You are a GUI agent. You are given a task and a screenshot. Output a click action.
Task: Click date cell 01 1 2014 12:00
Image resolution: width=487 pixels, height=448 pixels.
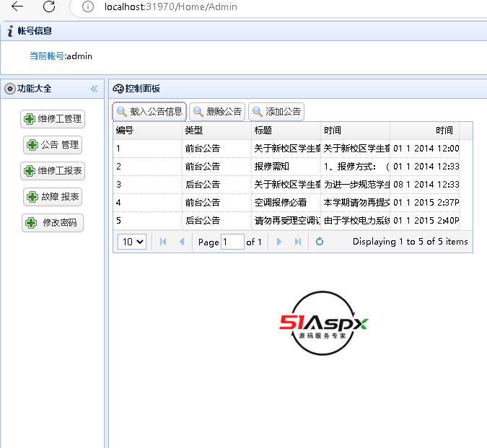(x=424, y=149)
